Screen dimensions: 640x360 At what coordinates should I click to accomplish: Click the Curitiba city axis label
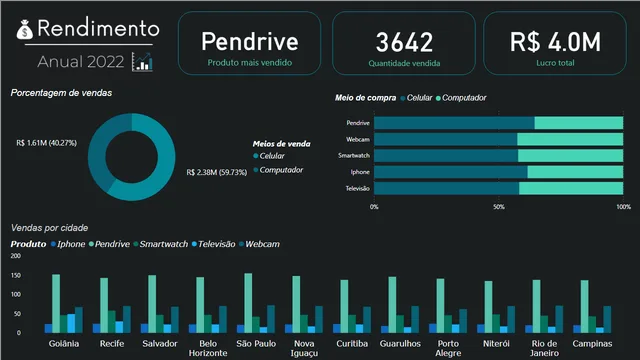(x=352, y=344)
